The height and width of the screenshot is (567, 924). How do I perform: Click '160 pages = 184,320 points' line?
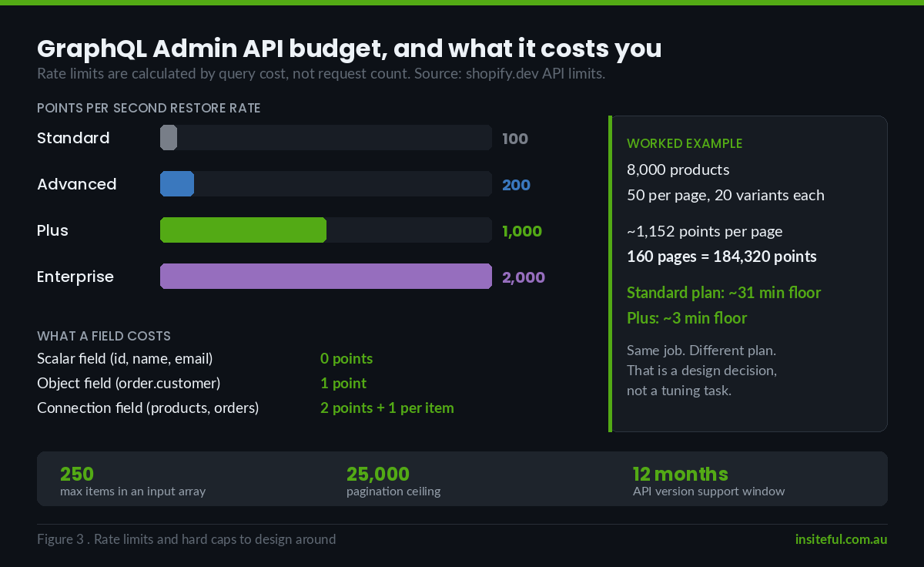pos(721,257)
